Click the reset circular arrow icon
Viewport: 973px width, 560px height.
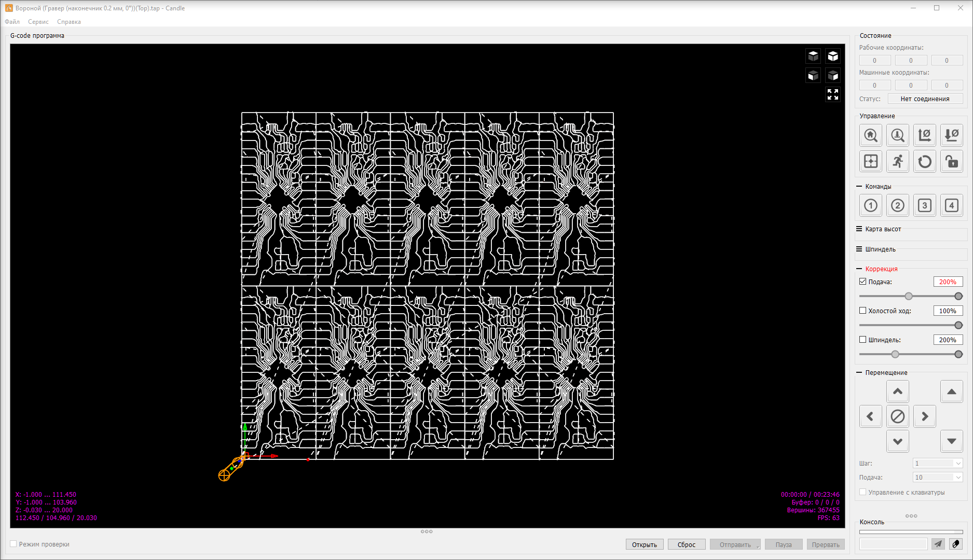click(x=925, y=161)
